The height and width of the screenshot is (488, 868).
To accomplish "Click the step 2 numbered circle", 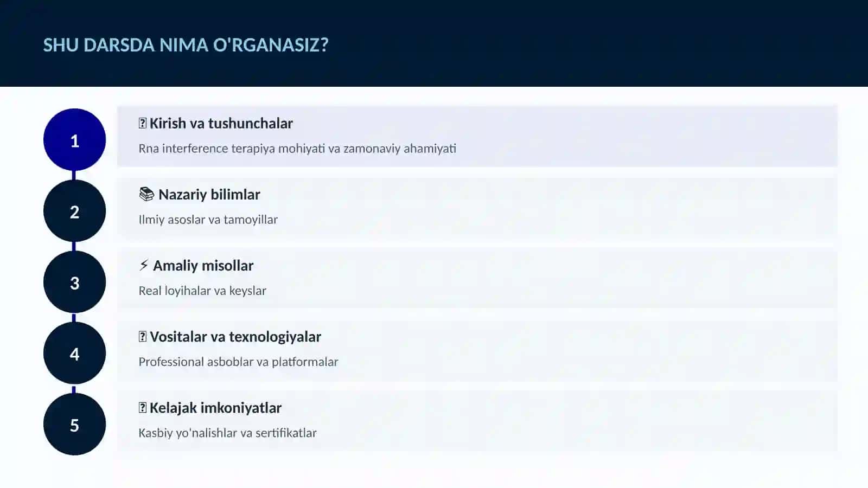I will tap(74, 211).
